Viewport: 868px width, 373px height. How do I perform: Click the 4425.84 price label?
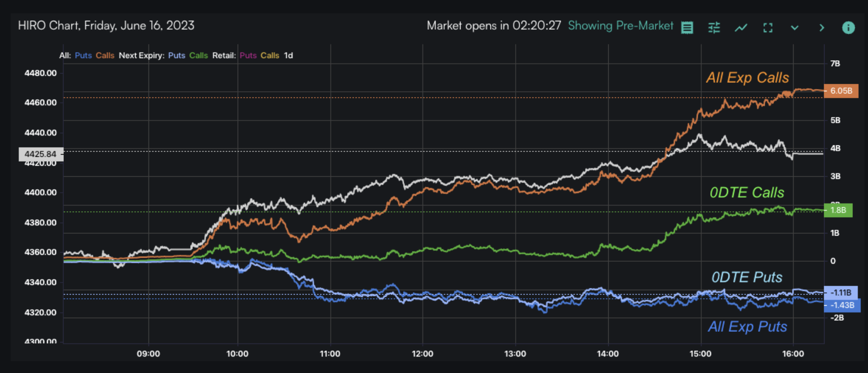coord(40,154)
